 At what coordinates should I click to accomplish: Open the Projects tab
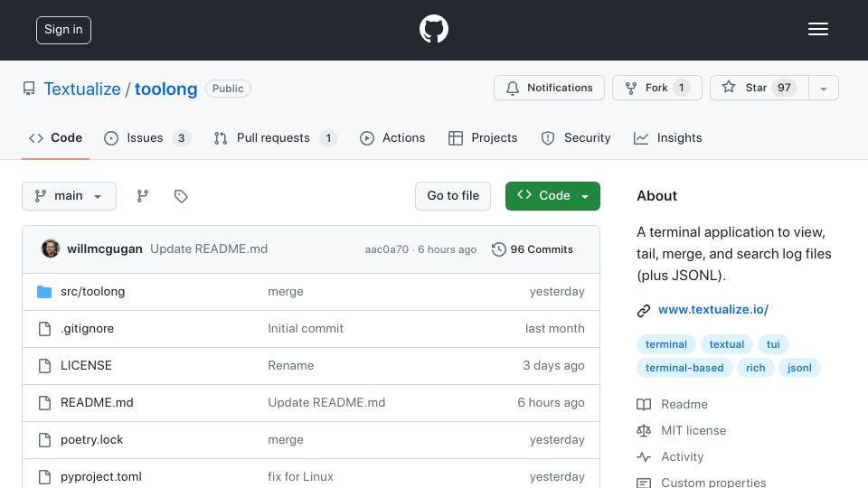[483, 137]
